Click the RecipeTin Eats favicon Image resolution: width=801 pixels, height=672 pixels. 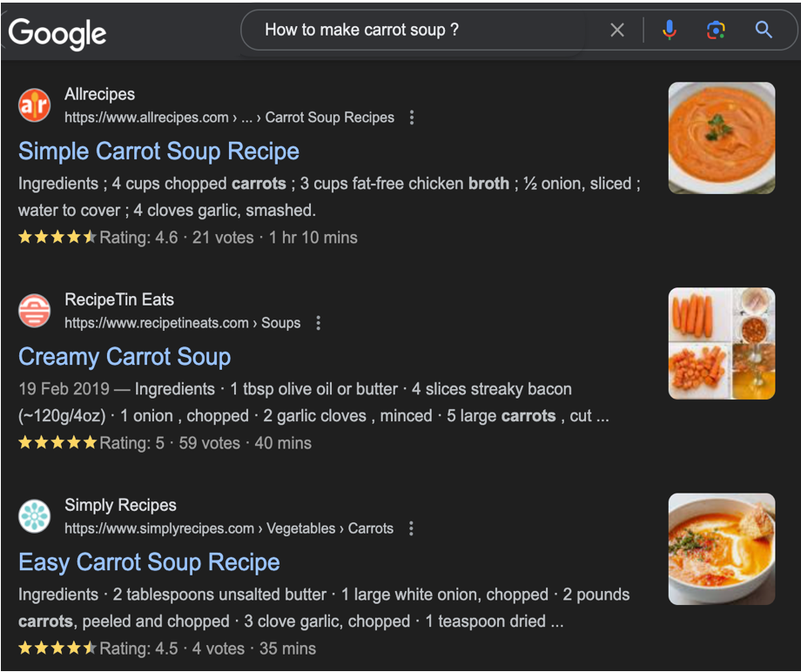[x=35, y=311]
